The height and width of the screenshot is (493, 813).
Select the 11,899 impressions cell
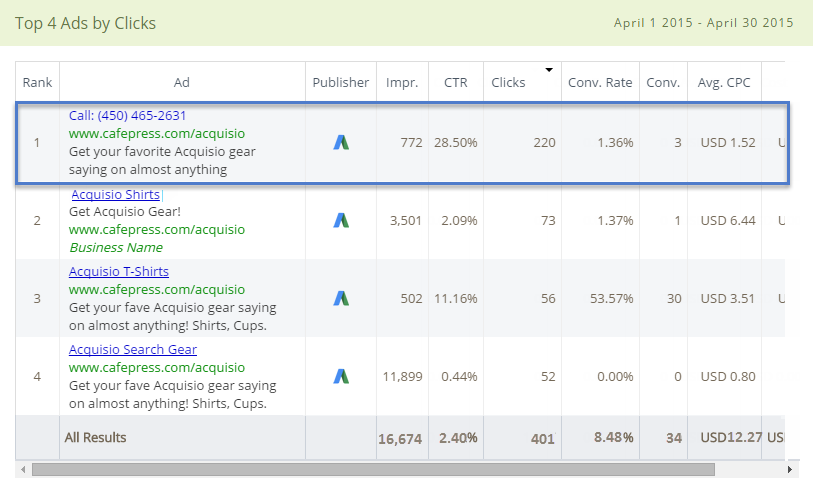402,376
